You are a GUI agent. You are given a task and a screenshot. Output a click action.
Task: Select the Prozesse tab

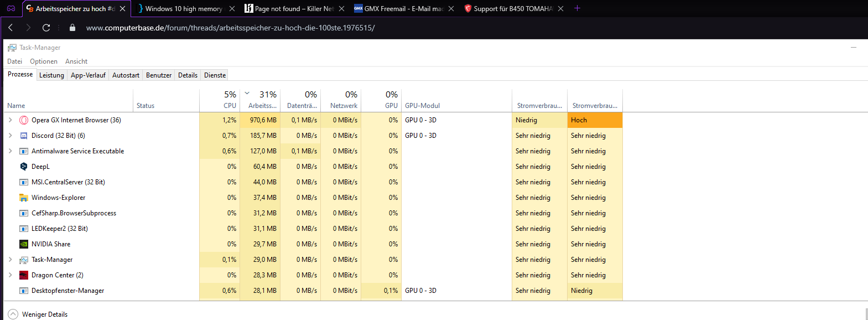pos(20,74)
